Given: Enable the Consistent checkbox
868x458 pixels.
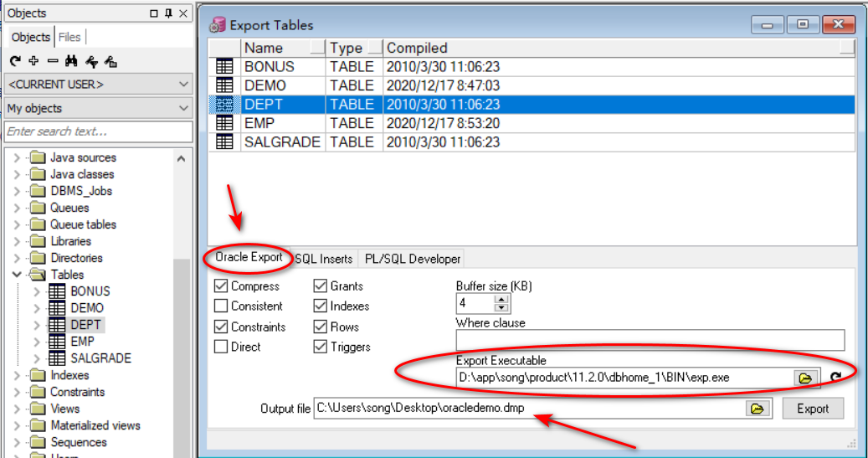Looking at the screenshot, I should pyautogui.click(x=221, y=306).
